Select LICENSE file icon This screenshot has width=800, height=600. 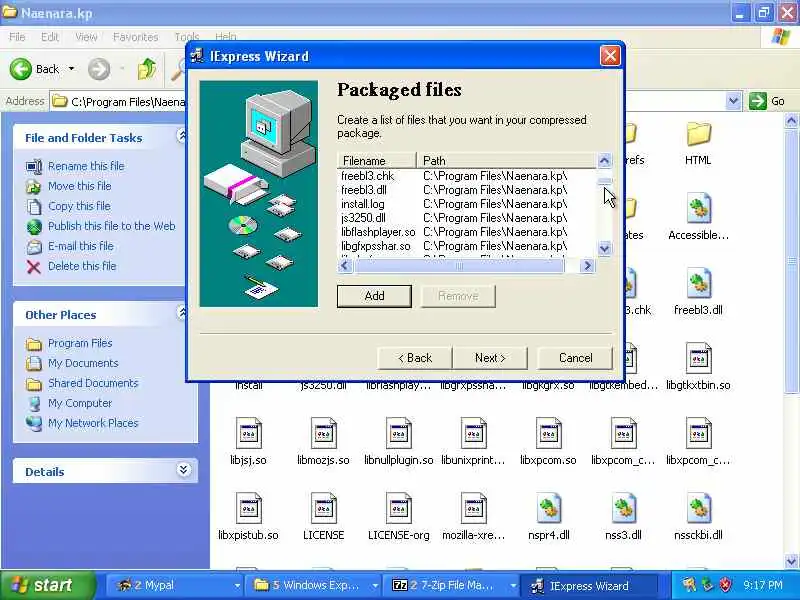click(x=323, y=508)
